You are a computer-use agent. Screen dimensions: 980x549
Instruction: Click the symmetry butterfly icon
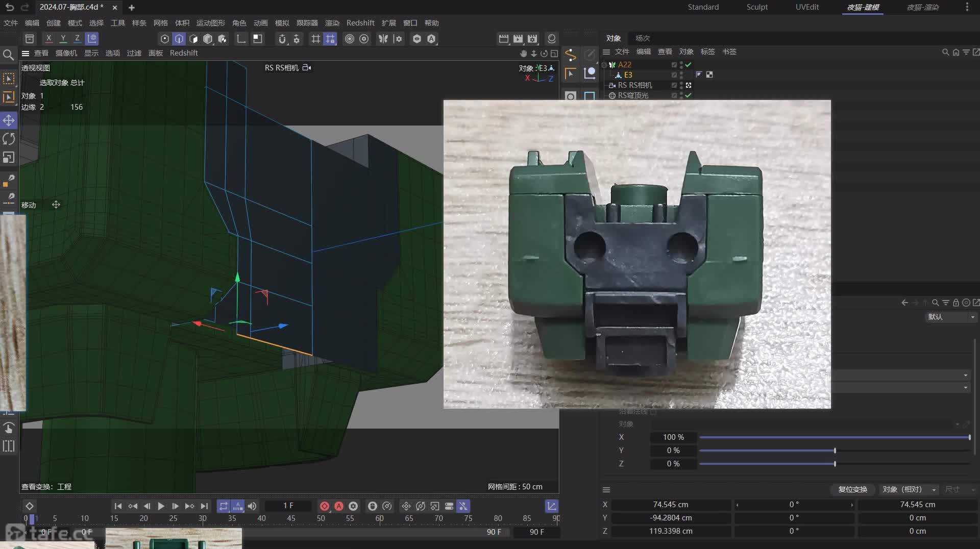(x=383, y=39)
